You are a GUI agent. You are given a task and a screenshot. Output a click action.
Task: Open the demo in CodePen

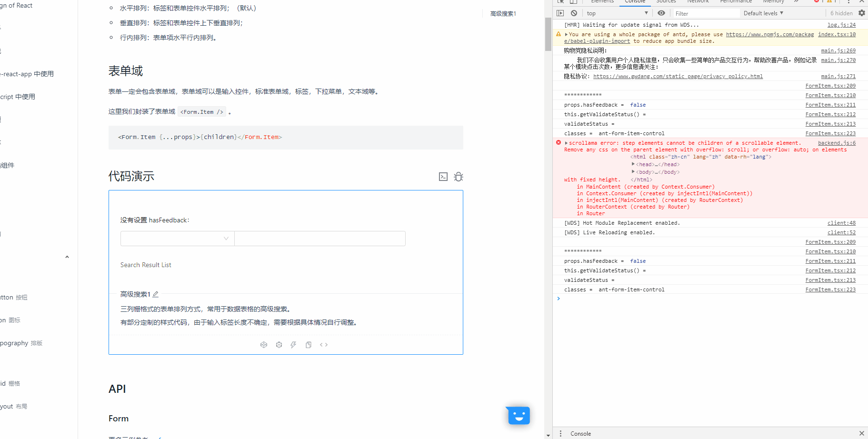[x=264, y=345]
